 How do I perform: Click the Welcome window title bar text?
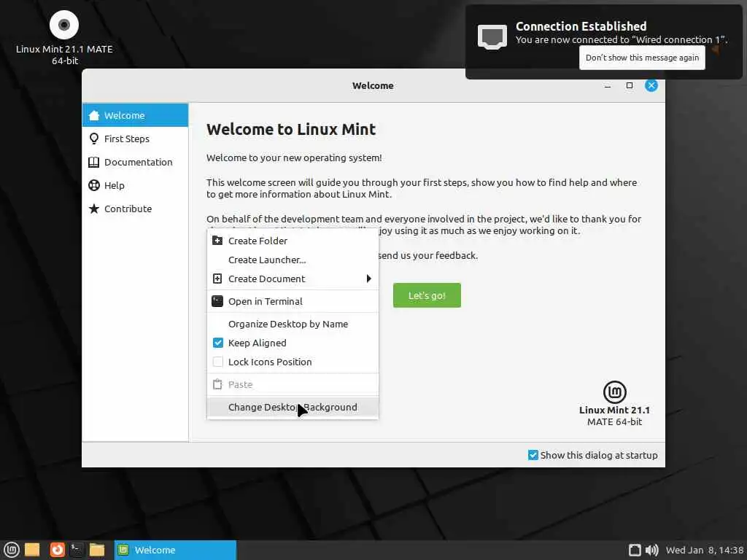pos(373,86)
